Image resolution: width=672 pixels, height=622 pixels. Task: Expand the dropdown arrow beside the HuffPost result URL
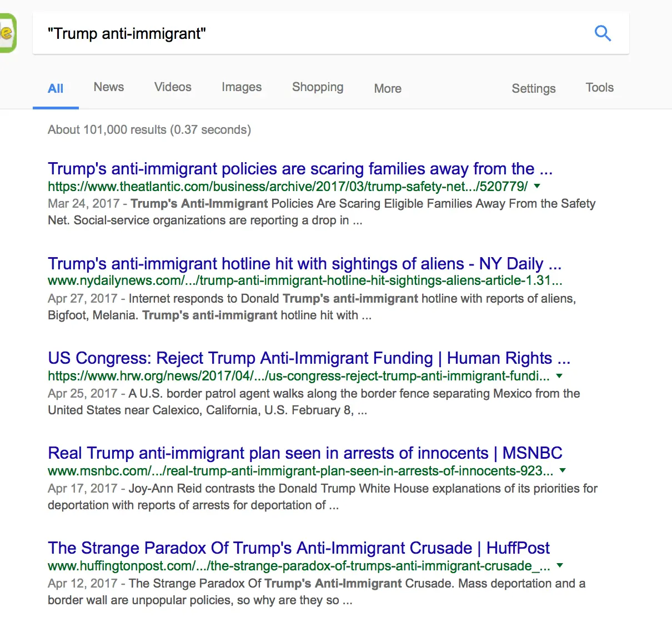(560, 565)
